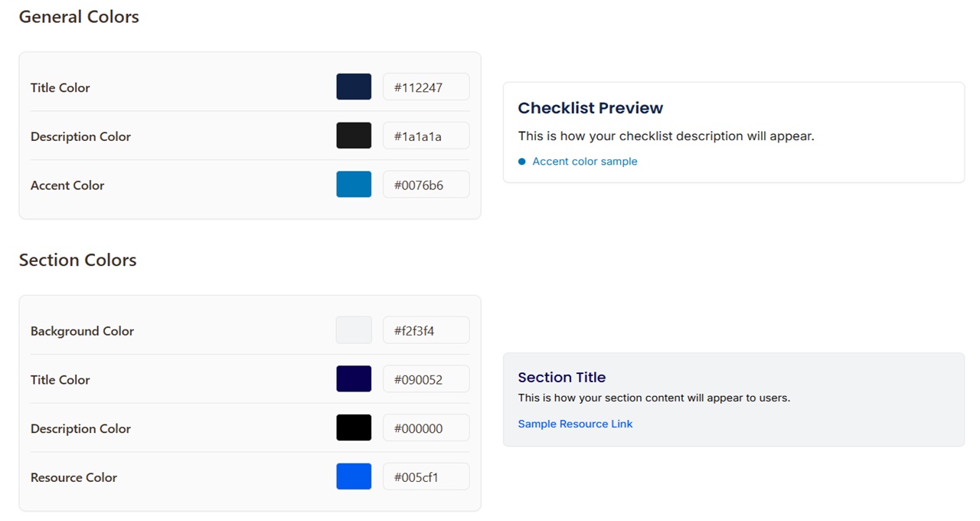The width and height of the screenshot is (980, 521).
Task: Pick the Accent Color swatch
Action: (x=354, y=185)
